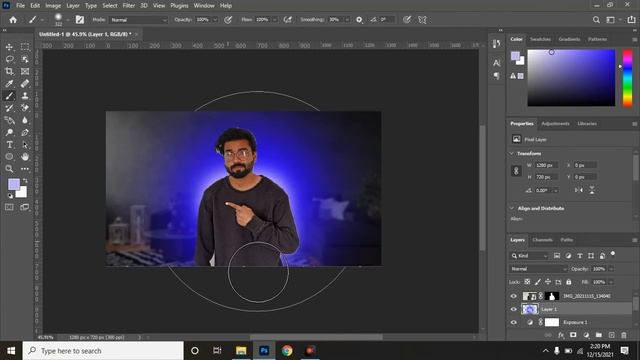Open symmetry paint options butterfly icon
This screenshot has width=640, height=360.
point(422,20)
